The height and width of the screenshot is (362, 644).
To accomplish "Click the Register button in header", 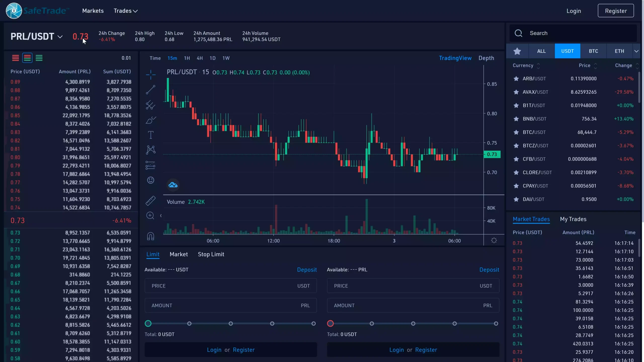I will tap(616, 11).
